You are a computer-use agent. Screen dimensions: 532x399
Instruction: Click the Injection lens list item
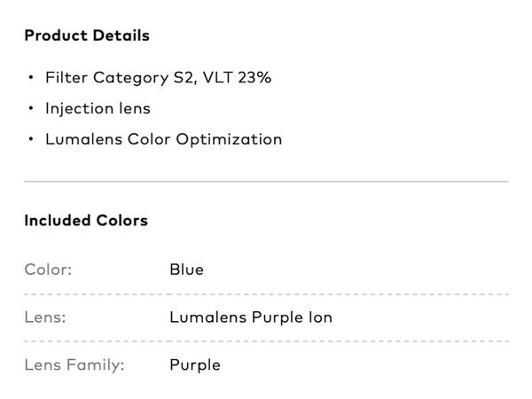(x=98, y=108)
